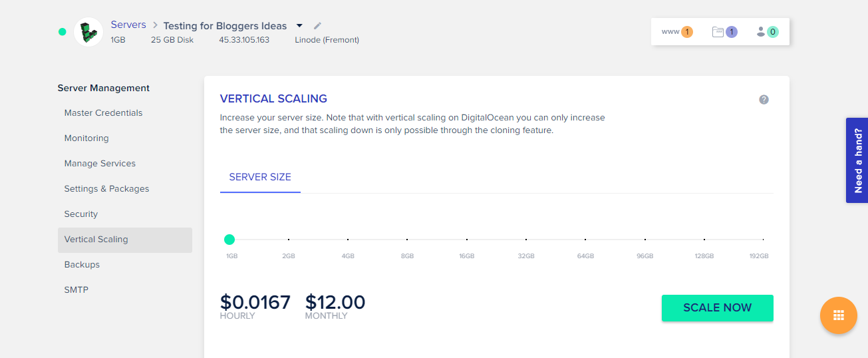Click the VERTICAL SCALING heading
The width and height of the screenshot is (868, 358).
click(x=273, y=99)
